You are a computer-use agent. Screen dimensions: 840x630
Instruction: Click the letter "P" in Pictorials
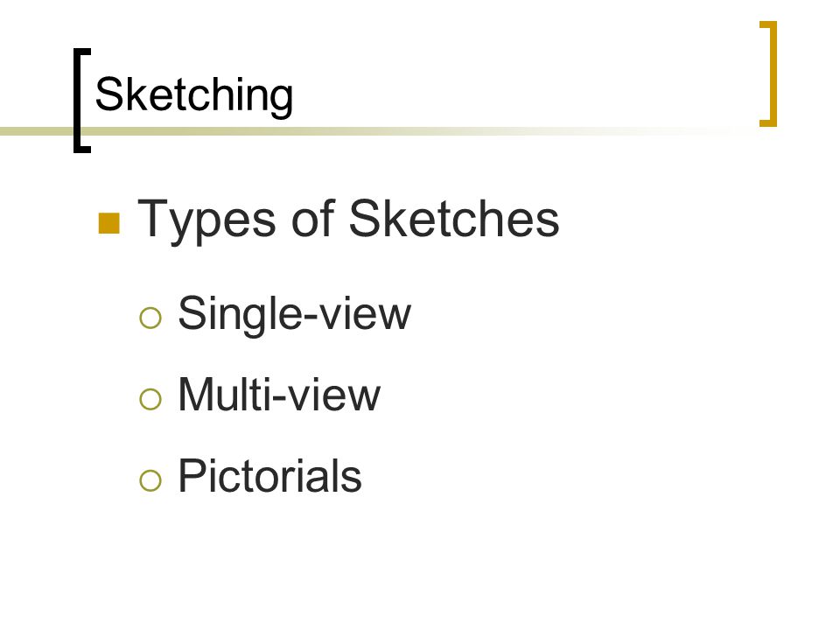(x=190, y=476)
